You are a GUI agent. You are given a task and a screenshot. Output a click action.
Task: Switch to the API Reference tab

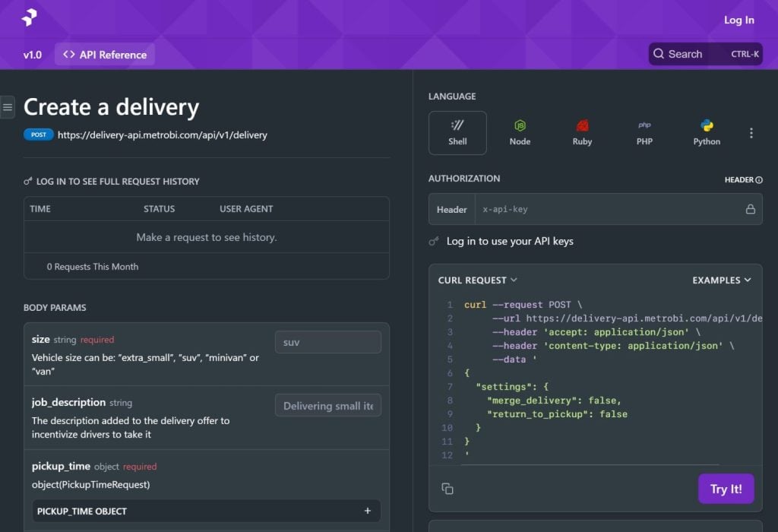point(104,54)
